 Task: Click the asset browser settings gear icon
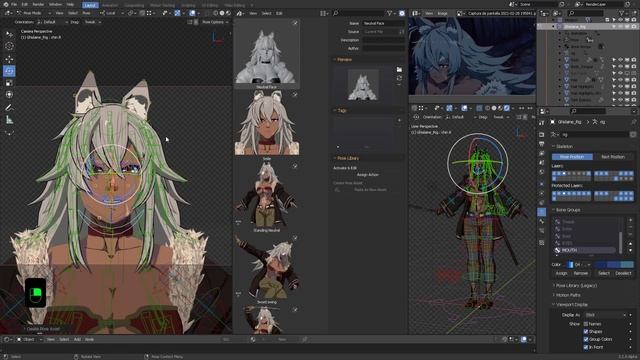[402, 13]
